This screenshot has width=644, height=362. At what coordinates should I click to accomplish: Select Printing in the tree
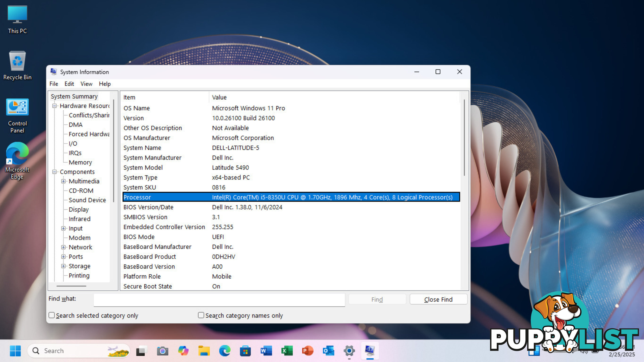pos(79,275)
